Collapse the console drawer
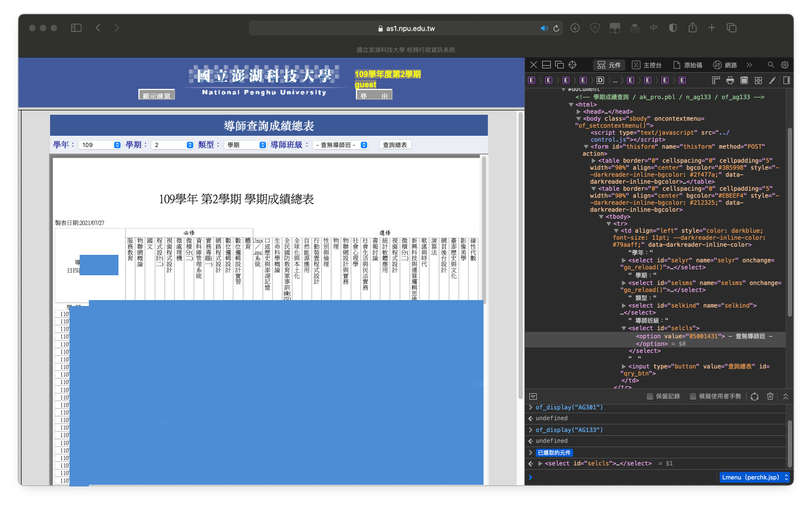The width and height of the screenshot is (812, 508). (786, 396)
